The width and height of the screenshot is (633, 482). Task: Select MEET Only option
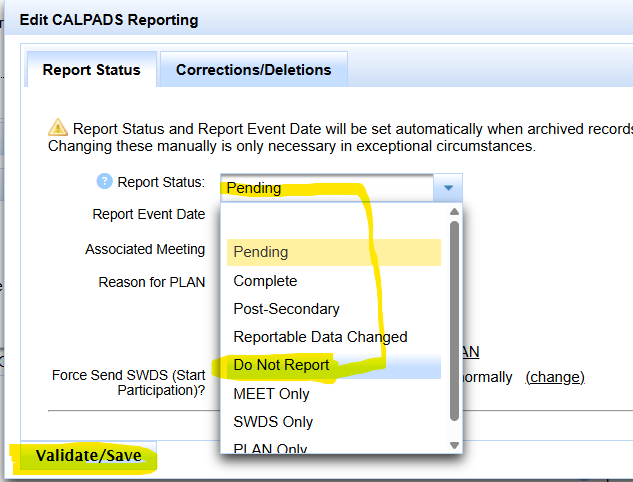click(333, 394)
